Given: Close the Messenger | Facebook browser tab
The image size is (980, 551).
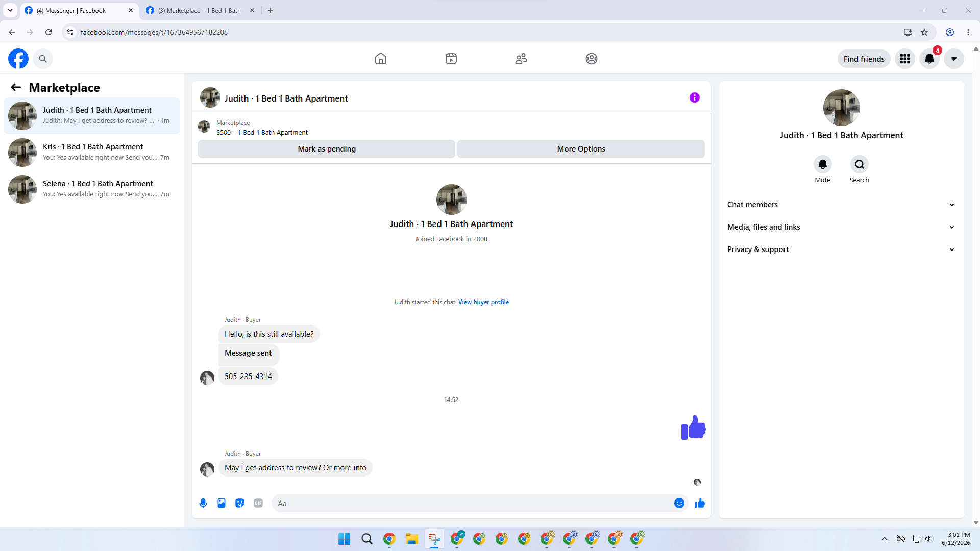Looking at the screenshot, I should [x=131, y=10].
